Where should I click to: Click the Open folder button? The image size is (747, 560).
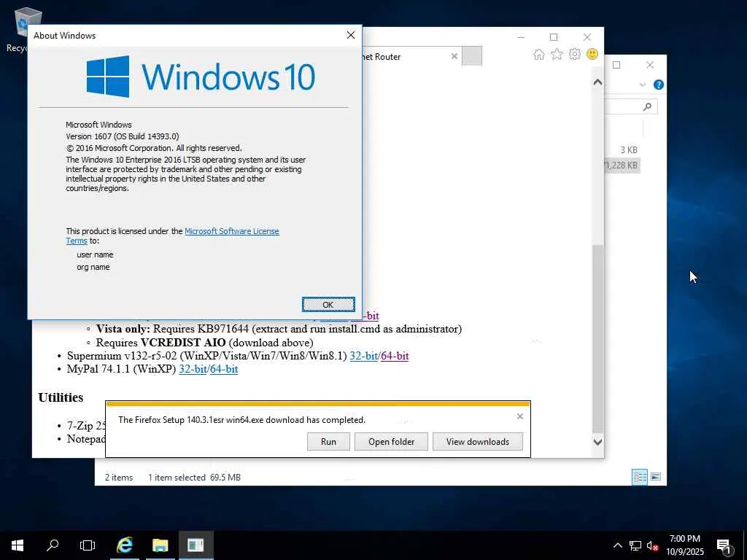tap(391, 441)
